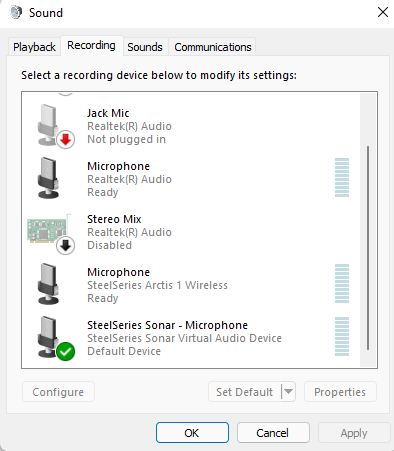This screenshot has width=394, height=451.
Task: Click the Realtek Microphone device icon
Action: pos(48,178)
